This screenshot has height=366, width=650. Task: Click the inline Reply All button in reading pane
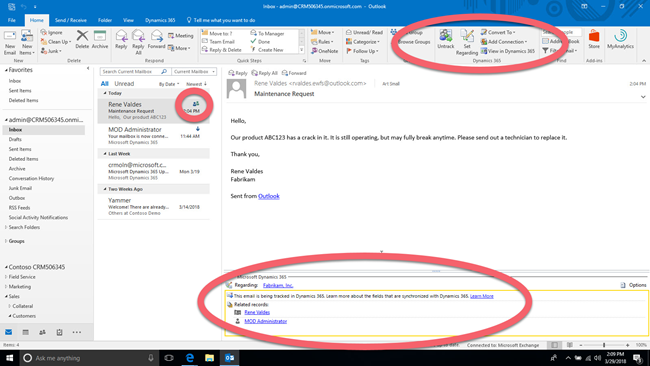point(264,73)
